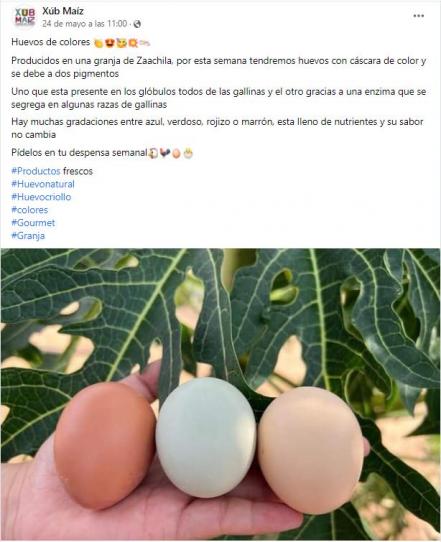Open the #Productos hashtag
The width and height of the screenshot is (441, 542).
point(36,171)
